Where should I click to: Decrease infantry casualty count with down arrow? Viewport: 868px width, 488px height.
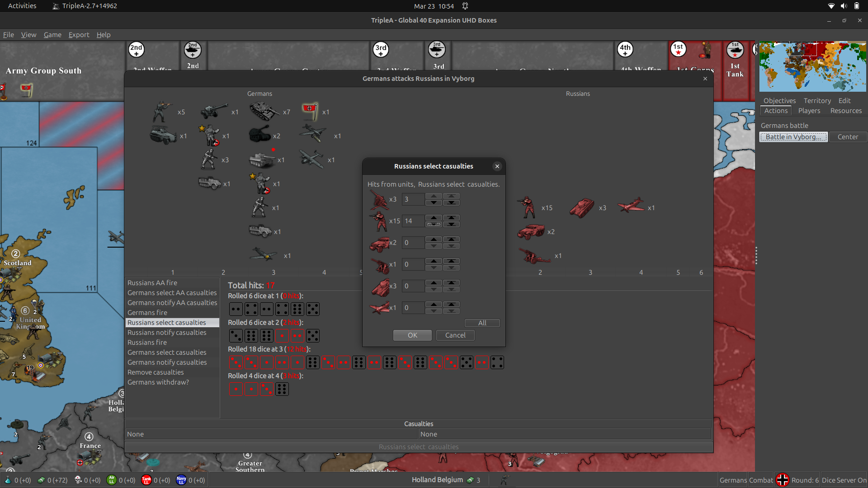click(434, 224)
